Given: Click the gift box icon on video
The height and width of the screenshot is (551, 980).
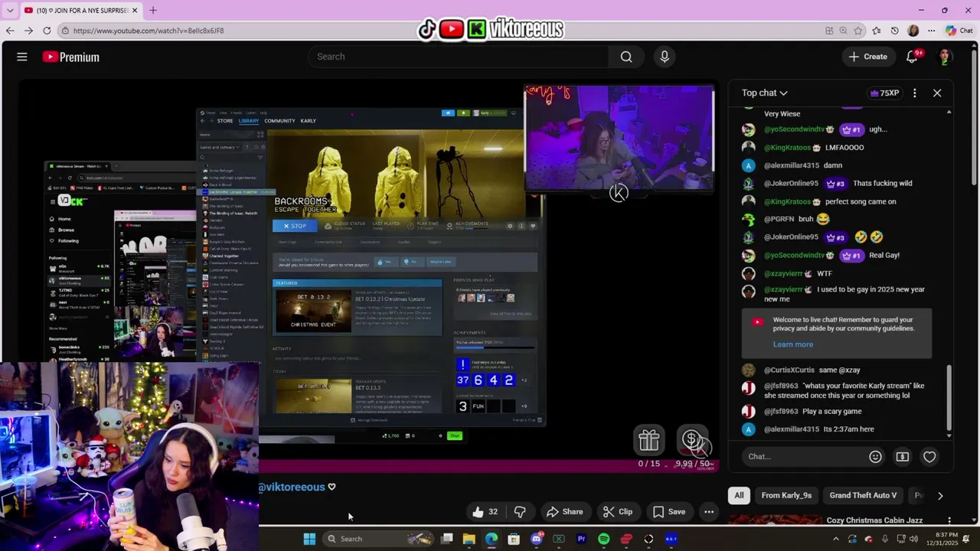Looking at the screenshot, I should [649, 440].
